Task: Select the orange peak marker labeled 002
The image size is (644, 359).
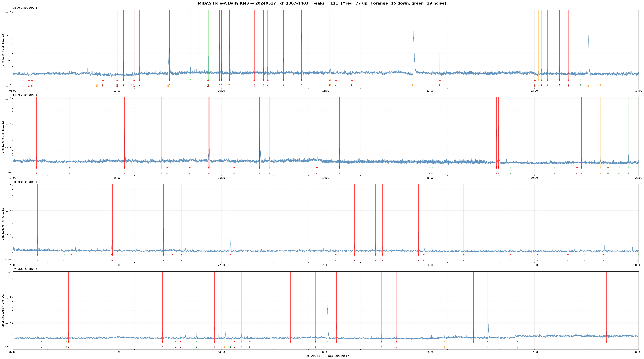Action: pos(97,80)
